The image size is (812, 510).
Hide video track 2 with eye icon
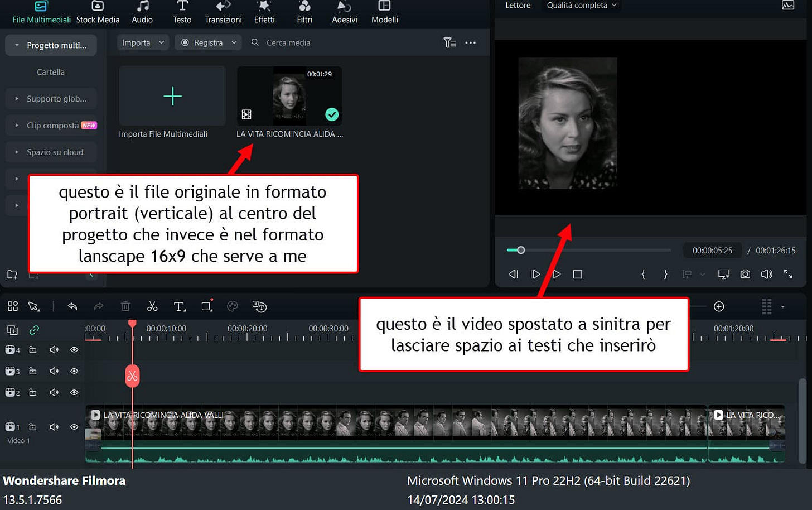(74, 392)
